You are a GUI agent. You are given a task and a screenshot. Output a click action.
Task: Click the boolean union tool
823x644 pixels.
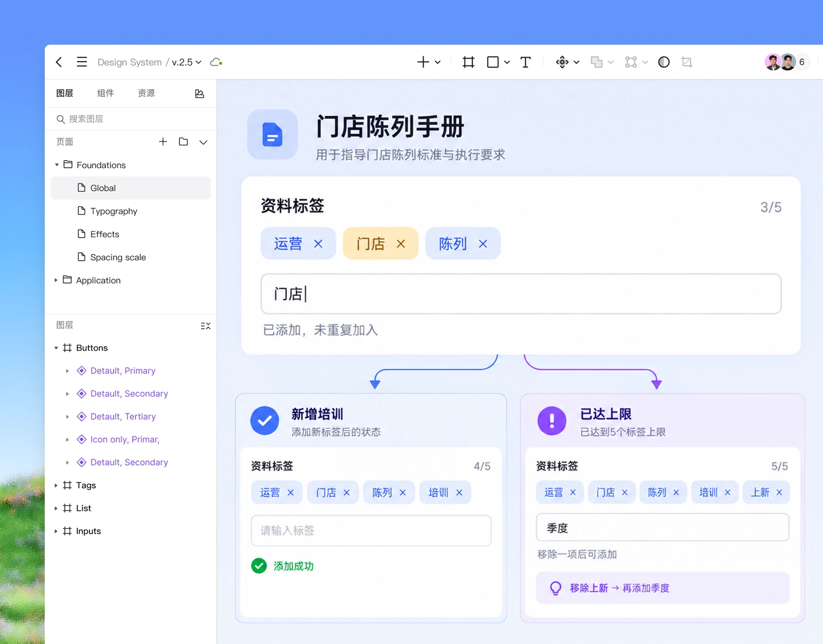pyautogui.click(x=597, y=62)
